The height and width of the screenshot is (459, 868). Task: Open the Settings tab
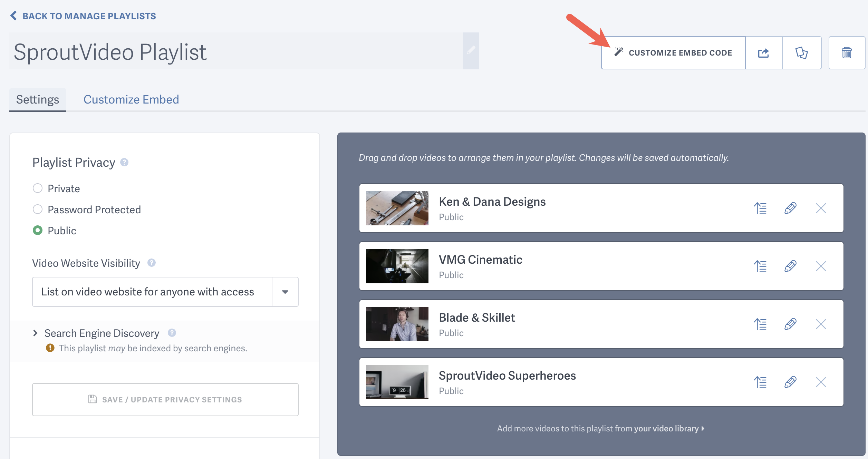point(37,99)
